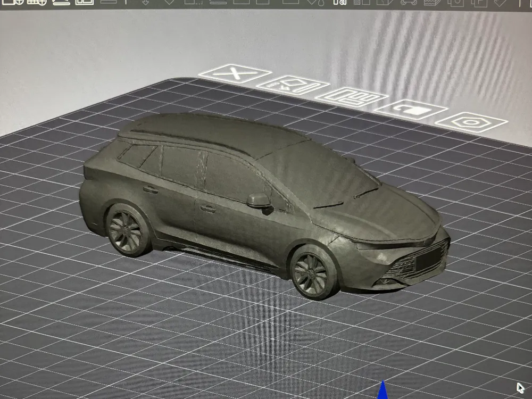This screenshot has height=399, width=532.
Task: Open plate settings hexagon icon
Action: pyautogui.click(x=471, y=122)
